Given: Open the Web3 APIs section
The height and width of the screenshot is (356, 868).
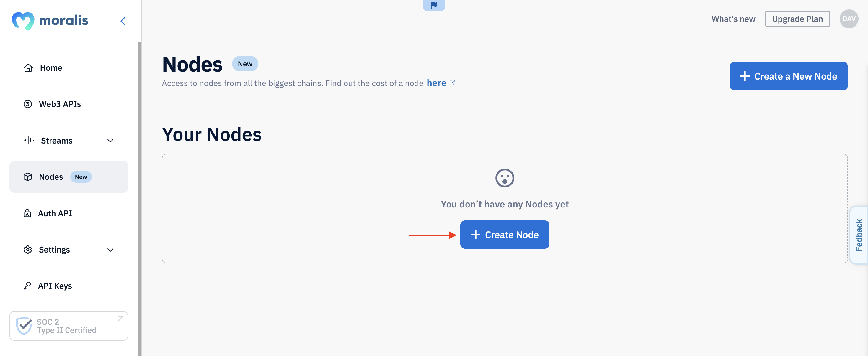Looking at the screenshot, I should tap(59, 103).
